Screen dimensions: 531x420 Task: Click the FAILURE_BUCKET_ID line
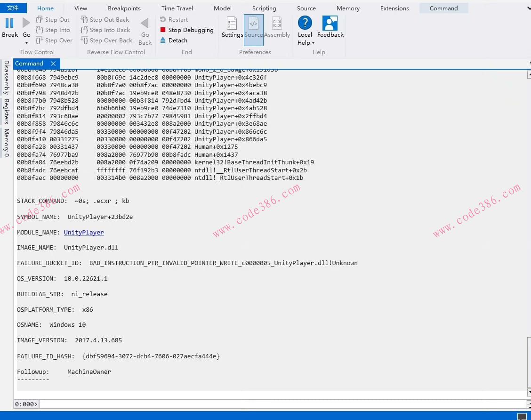(x=187, y=263)
